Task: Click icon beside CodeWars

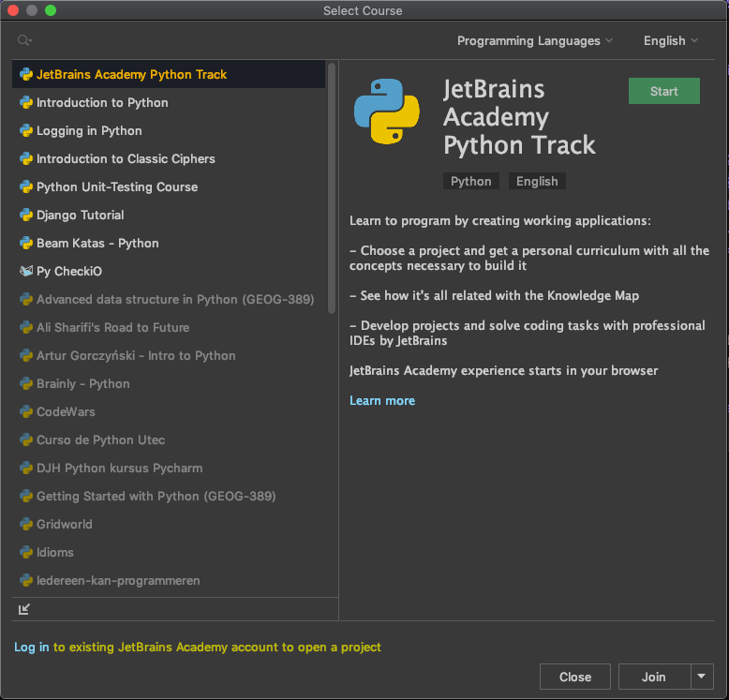Action: pyautogui.click(x=26, y=411)
